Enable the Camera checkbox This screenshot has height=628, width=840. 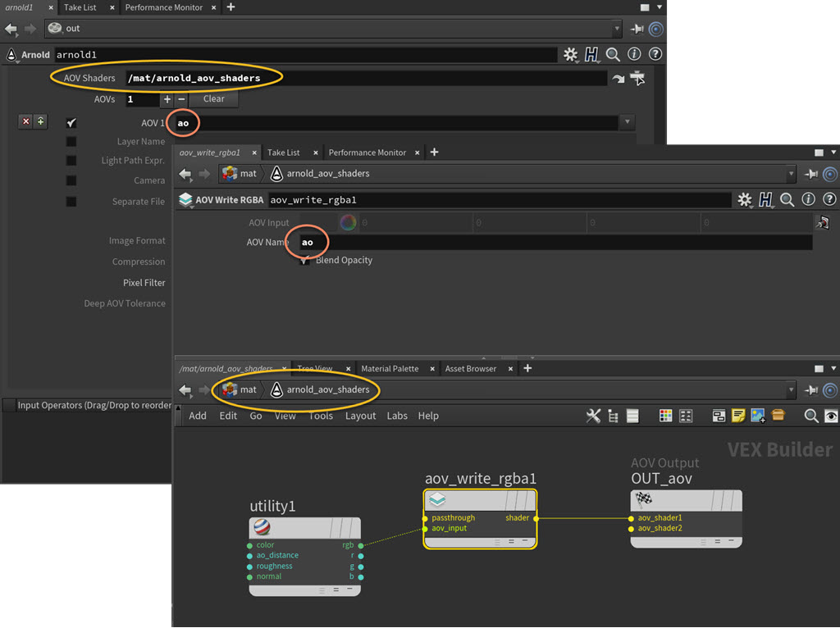[x=71, y=180]
